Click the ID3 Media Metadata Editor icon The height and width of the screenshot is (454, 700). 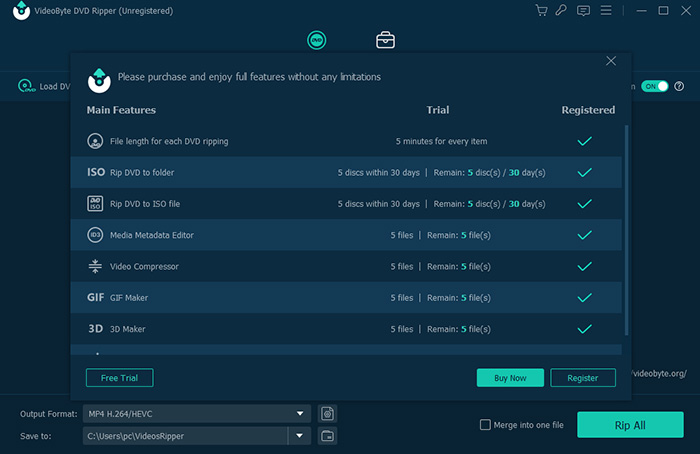click(95, 235)
